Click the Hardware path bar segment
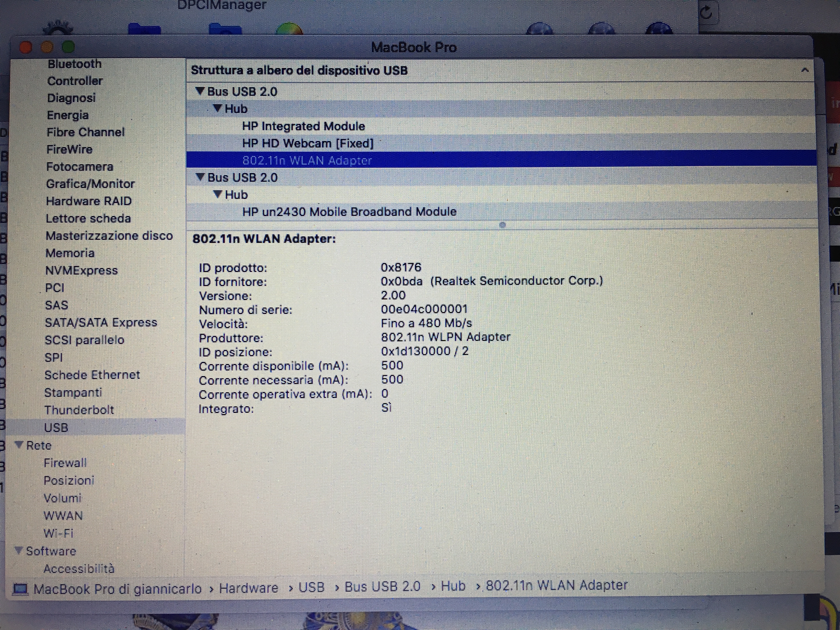 pos(248,588)
